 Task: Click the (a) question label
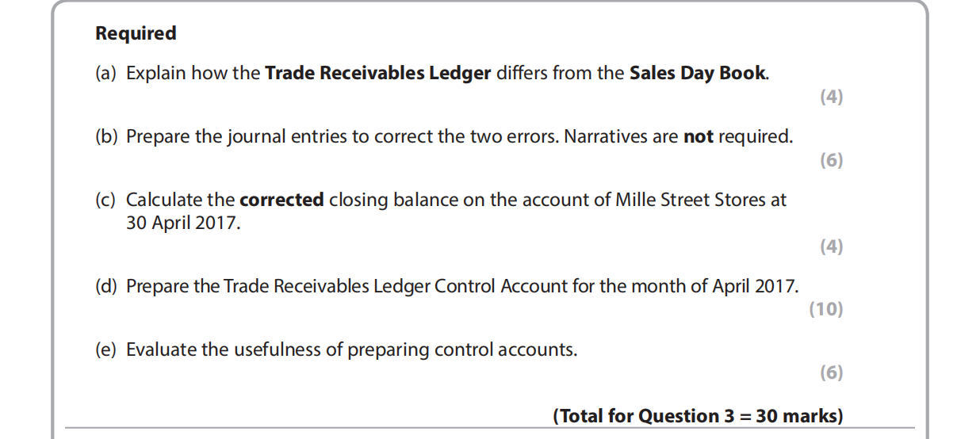pos(105,74)
